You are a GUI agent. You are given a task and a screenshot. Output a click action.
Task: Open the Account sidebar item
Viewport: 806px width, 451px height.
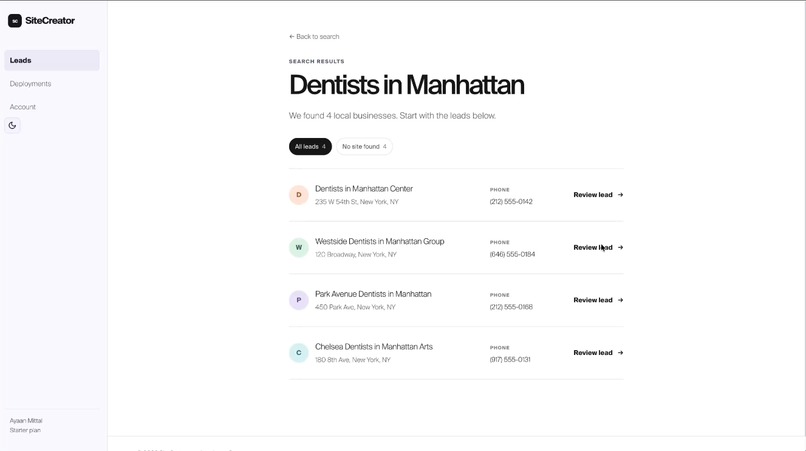(x=23, y=107)
